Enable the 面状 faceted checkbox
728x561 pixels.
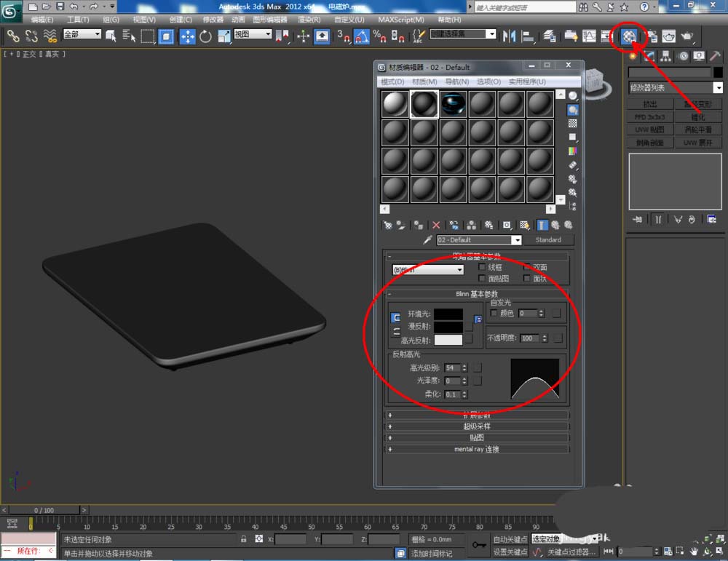click(526, 278)
